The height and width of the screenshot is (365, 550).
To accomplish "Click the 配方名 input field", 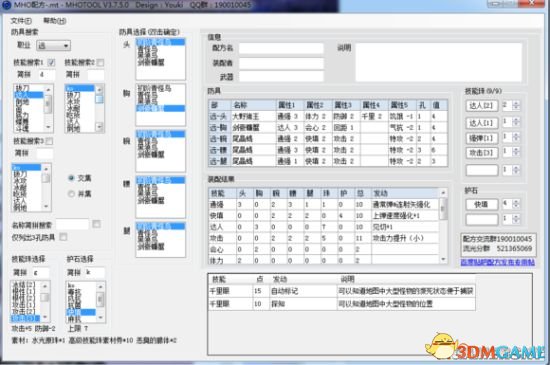I will click(x=281, y=48).
